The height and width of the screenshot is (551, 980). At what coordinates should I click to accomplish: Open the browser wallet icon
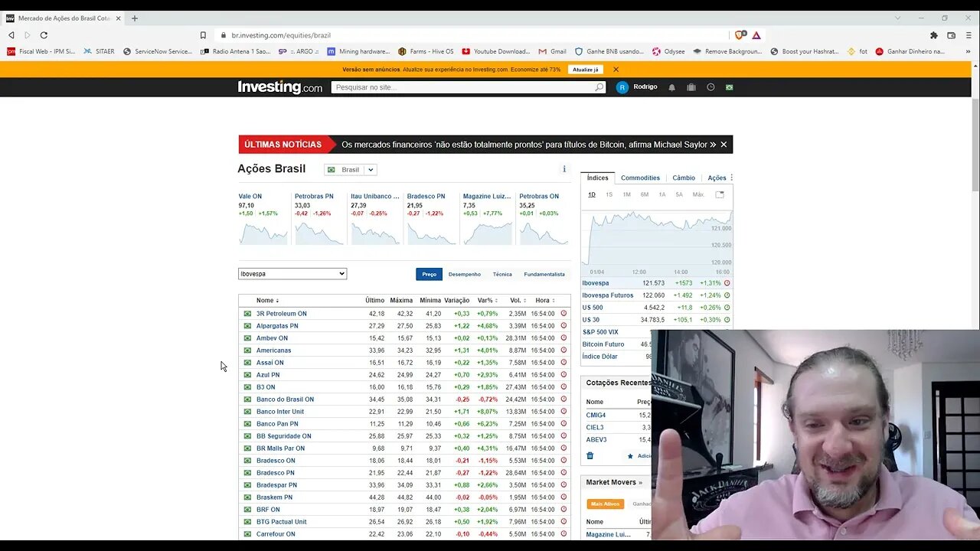(952, 35)
